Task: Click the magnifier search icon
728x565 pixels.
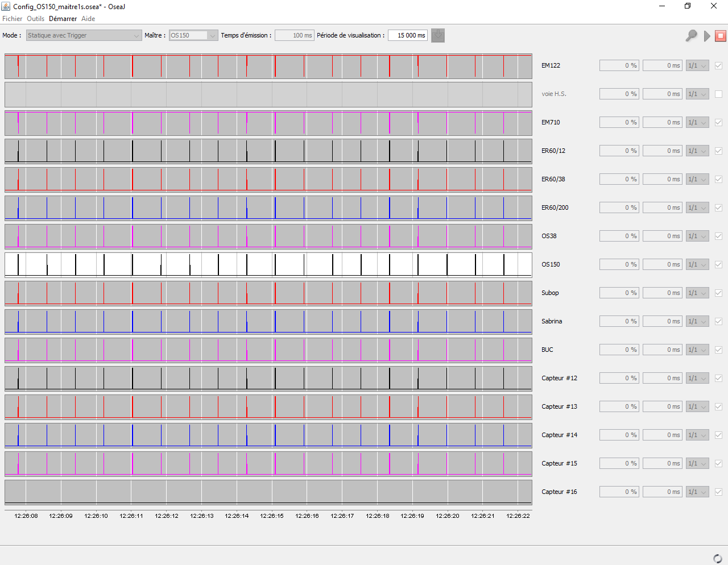Action: pyautogui.click(x=691, y=36)
